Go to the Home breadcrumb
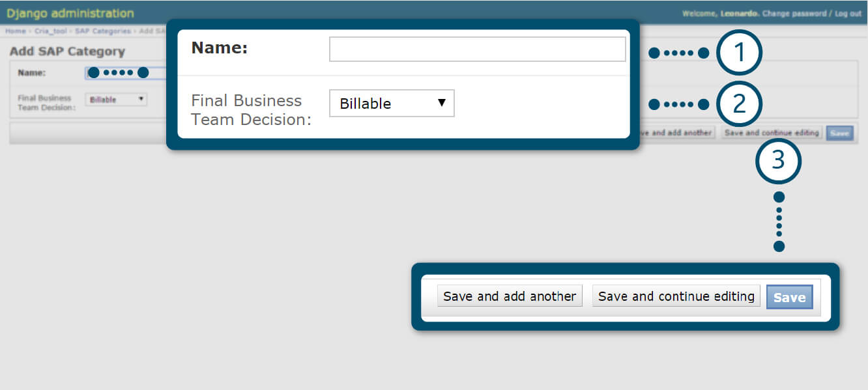This screenshot has height=390, width=868. pyautogui.click(x=16, y=31)
